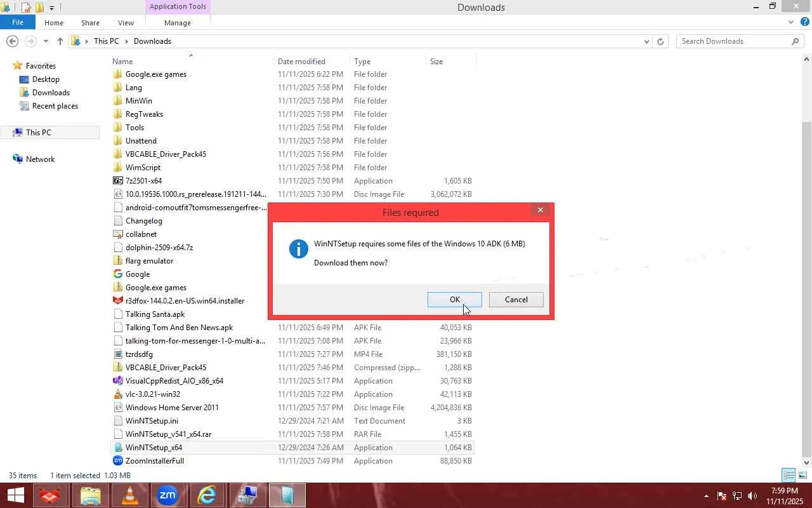Click Cancel in the Files required dialog
The width and height of the screenshot is (812, 508).
click(x=516, y=300)
